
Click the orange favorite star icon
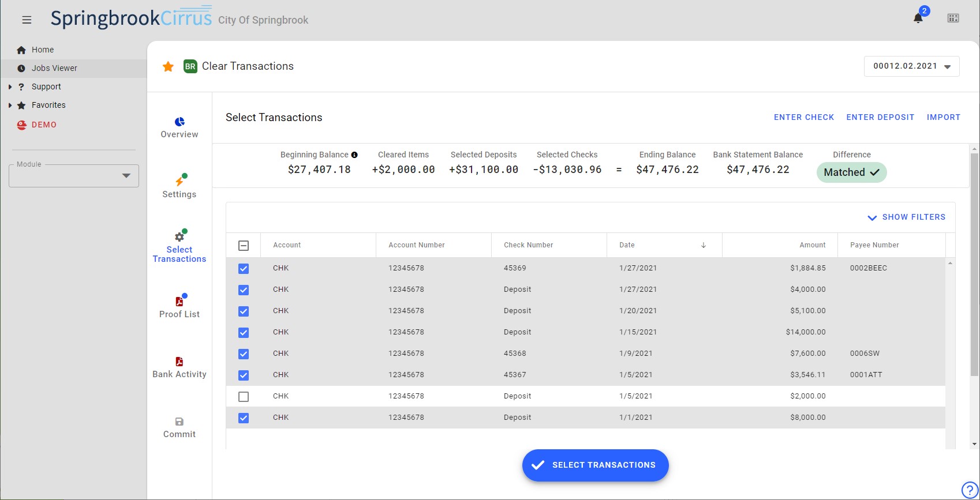point(168,66)
